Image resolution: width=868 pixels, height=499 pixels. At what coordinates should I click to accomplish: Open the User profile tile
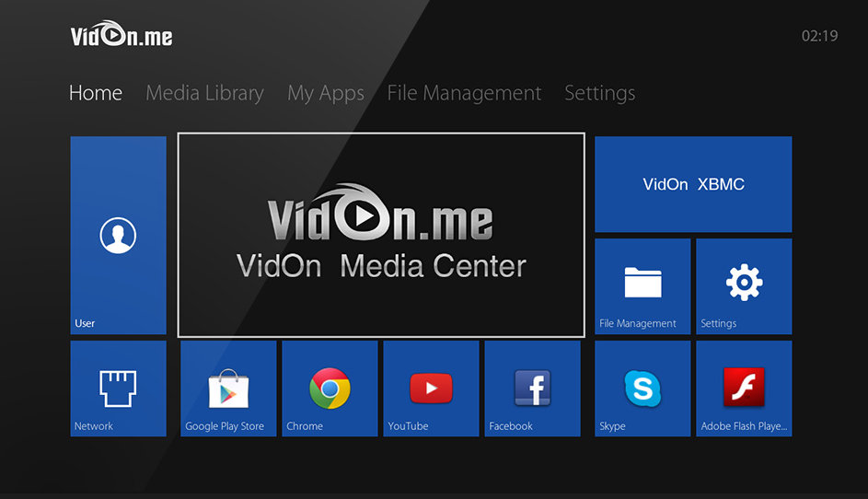click(118, 235)
